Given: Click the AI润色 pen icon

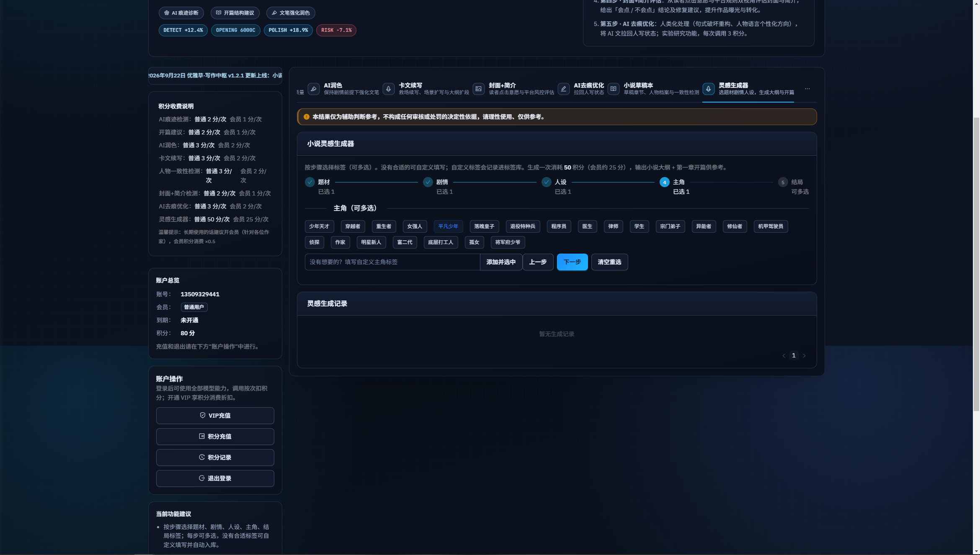Looking at the screenshot, I should [x=313, y=89].
